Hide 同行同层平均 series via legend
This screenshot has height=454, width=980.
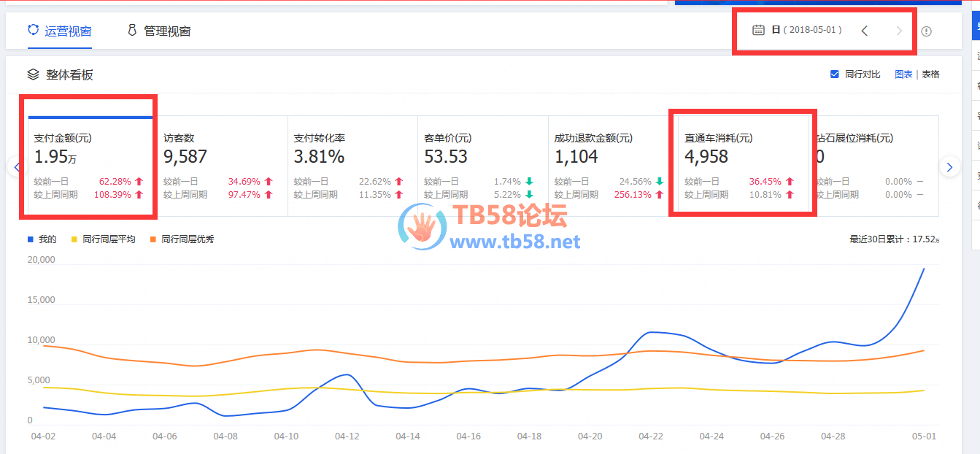coord(74,239)
